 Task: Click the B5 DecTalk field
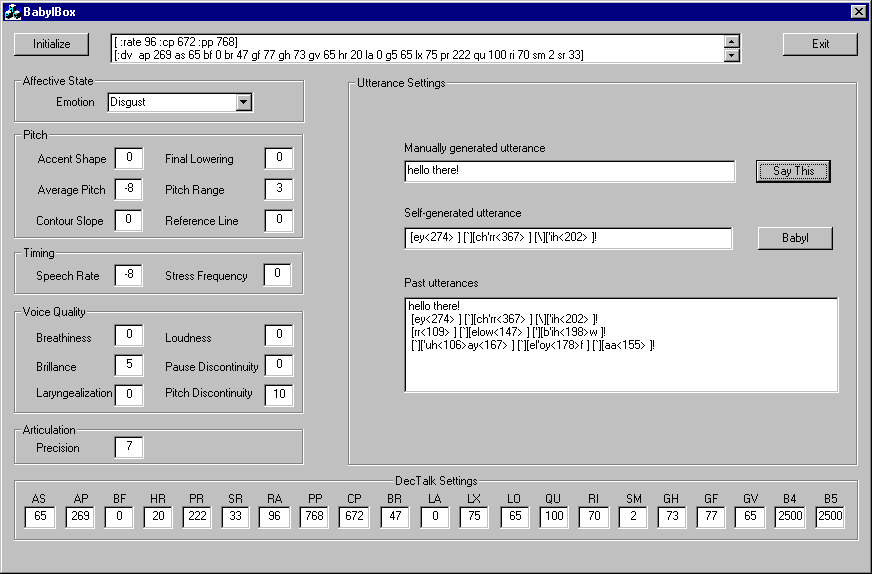click(x=830, y=517)
